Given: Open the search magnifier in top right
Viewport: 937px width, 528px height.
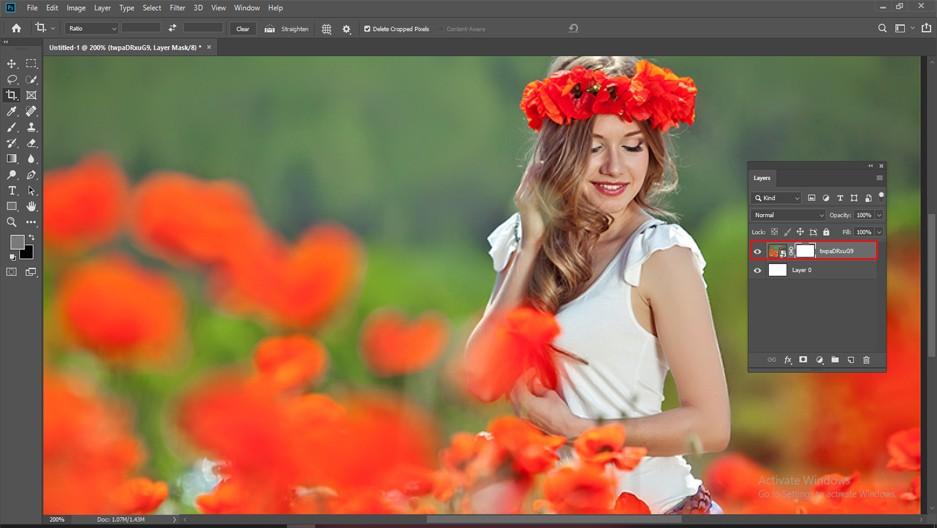Looking at the screenshot, I should (882, 28).
